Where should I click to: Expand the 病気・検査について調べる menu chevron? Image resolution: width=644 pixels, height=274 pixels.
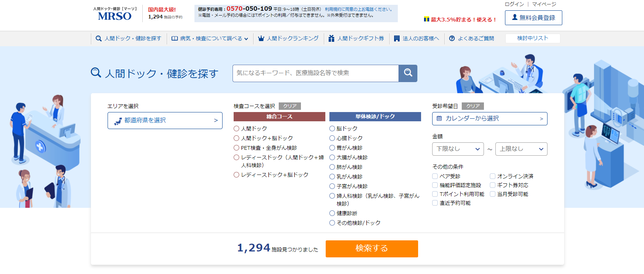(246, 39)
